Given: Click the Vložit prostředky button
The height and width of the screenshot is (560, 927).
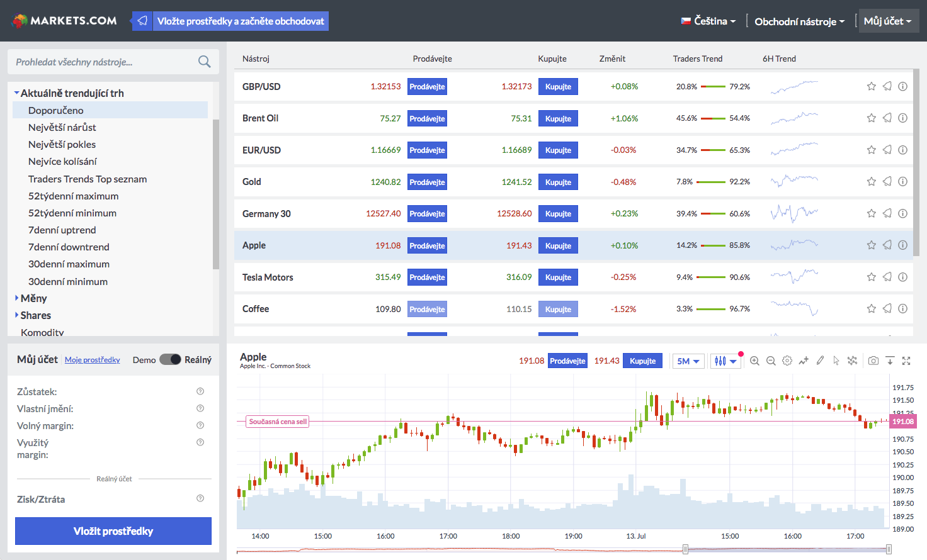Looking at the screenshot, I should tap(113, 531).
